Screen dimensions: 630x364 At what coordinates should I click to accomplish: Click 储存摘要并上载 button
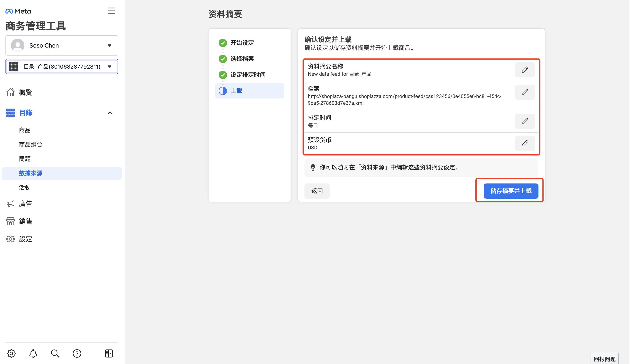[x=511, y=191]
